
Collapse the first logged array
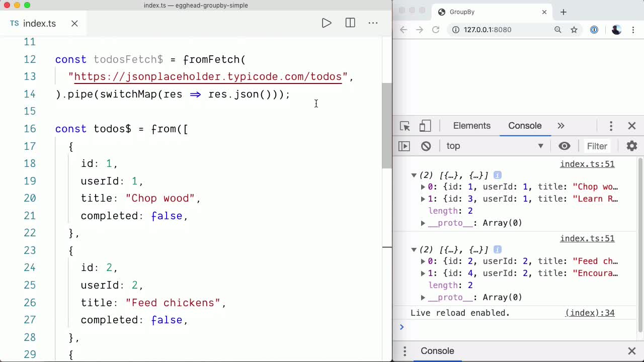(414, 175)
